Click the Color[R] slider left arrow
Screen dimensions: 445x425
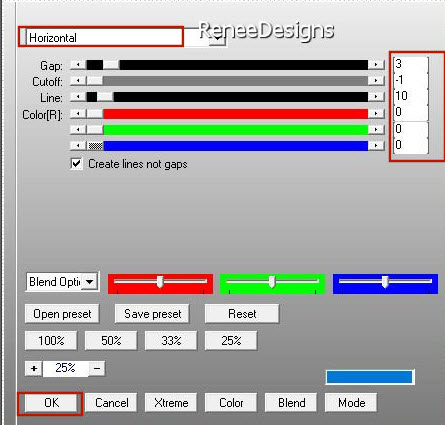click(x=78, y=114)
